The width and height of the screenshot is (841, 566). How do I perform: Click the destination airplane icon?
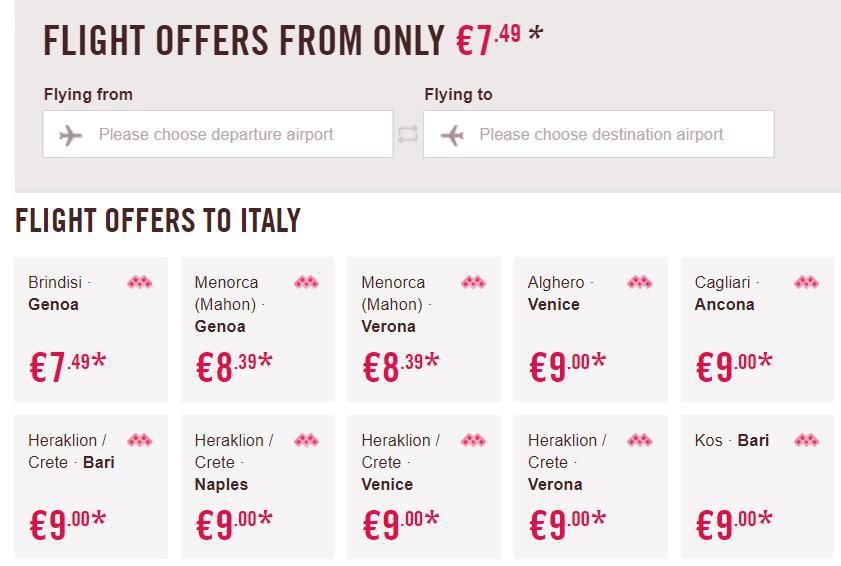(452, 135)
